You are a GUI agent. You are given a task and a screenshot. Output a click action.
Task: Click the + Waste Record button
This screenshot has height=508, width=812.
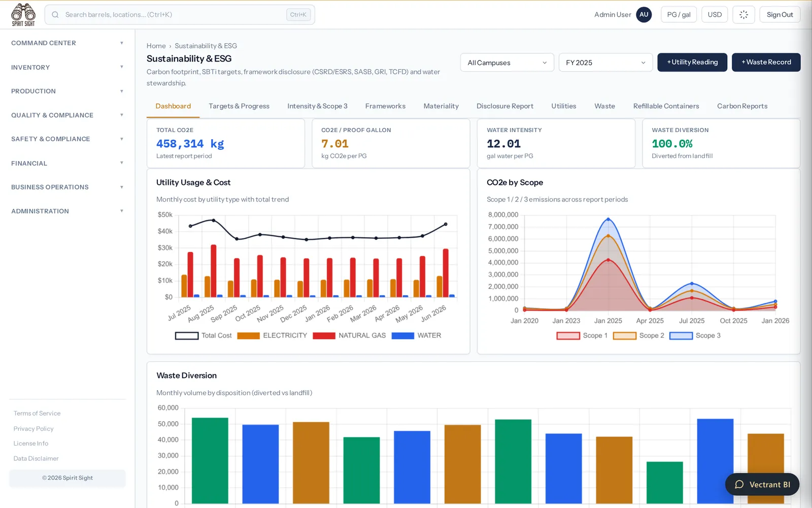[x=766, y=62]
